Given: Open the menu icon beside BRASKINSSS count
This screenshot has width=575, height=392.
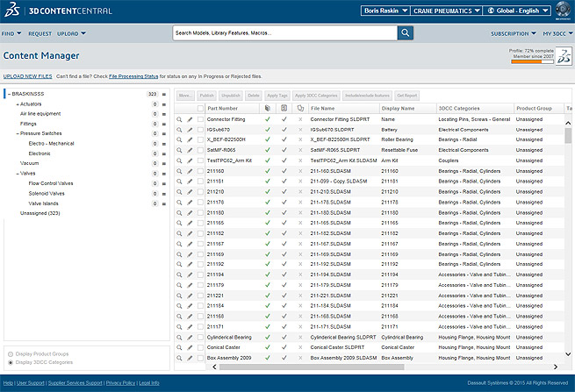Looking at the screenshot, I should click(164, 93).
